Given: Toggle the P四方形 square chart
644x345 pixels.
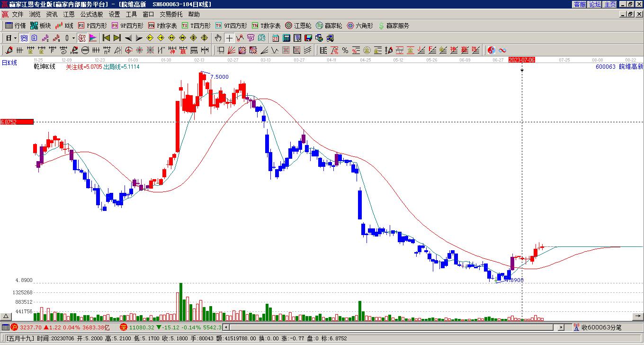Looking at the screenshot, I should (92, 26).
